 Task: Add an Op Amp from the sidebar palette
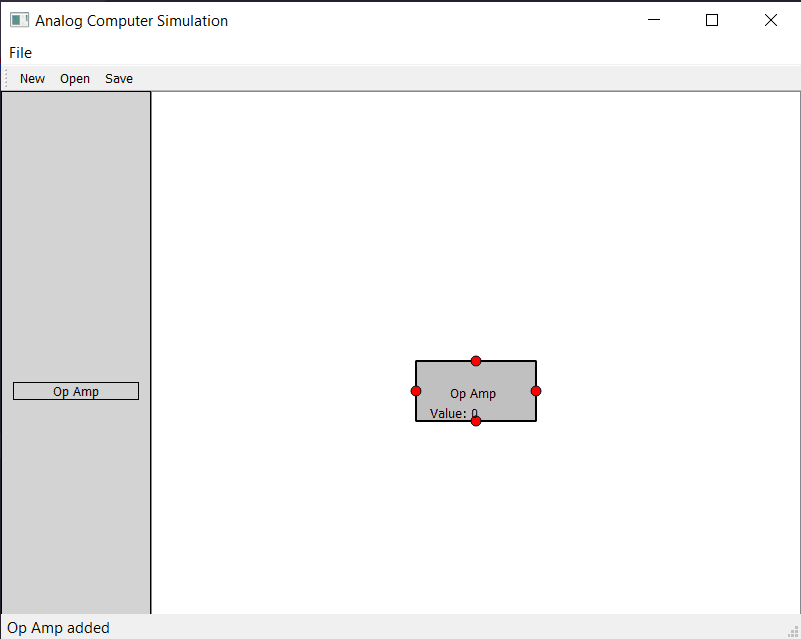(x=76, y=391)
